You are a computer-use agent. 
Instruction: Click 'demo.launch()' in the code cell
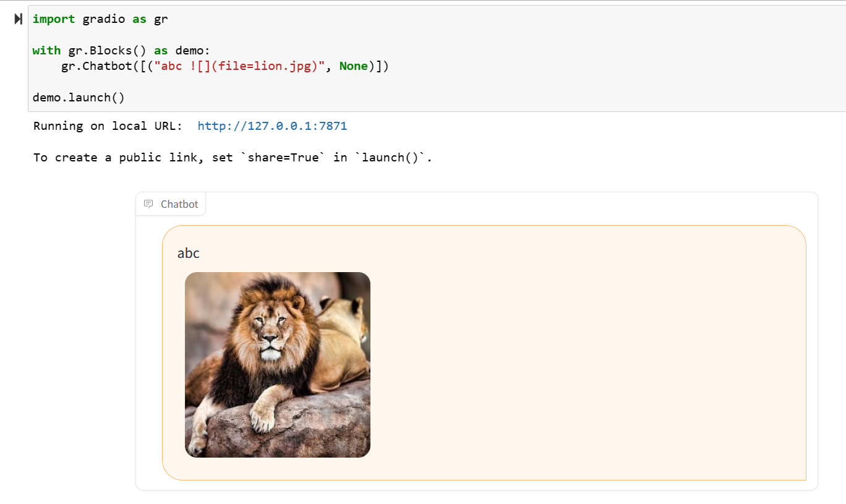point(78,97)
